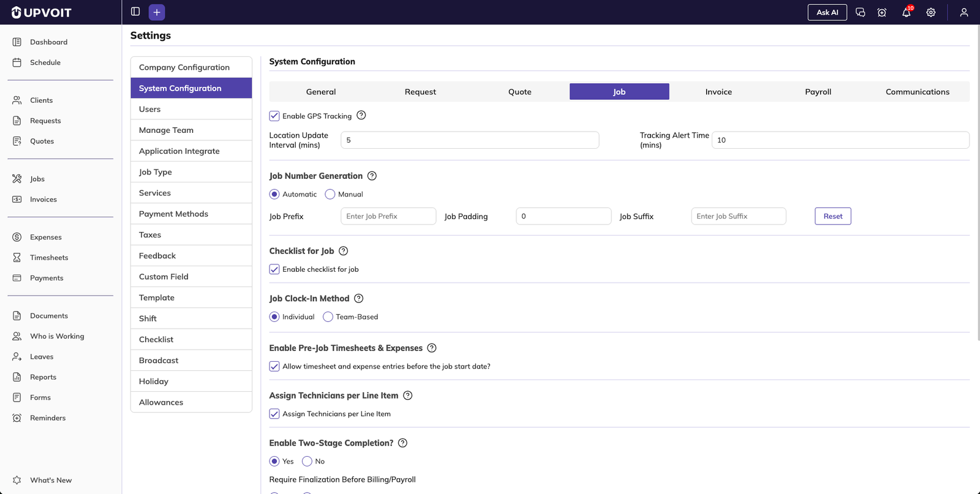The height and width of the screenshot is (494, 980).
Task: Open the user profile icon
Action: click(963, 12)
